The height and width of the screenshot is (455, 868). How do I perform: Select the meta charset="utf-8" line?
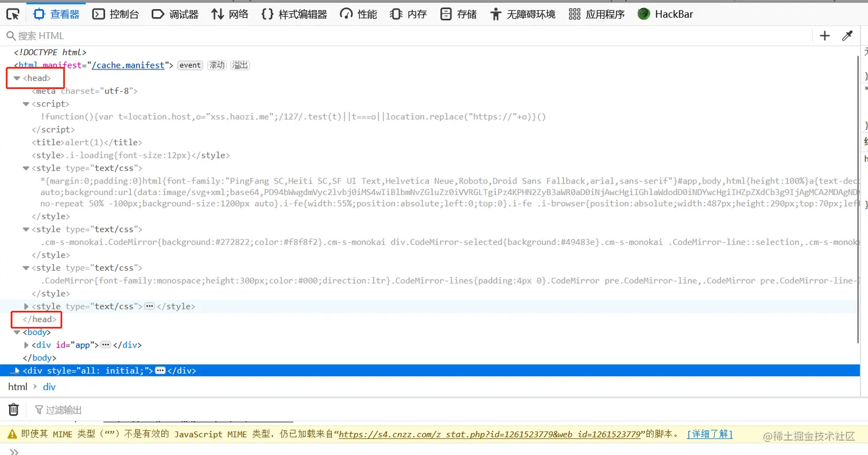(84, 91)
